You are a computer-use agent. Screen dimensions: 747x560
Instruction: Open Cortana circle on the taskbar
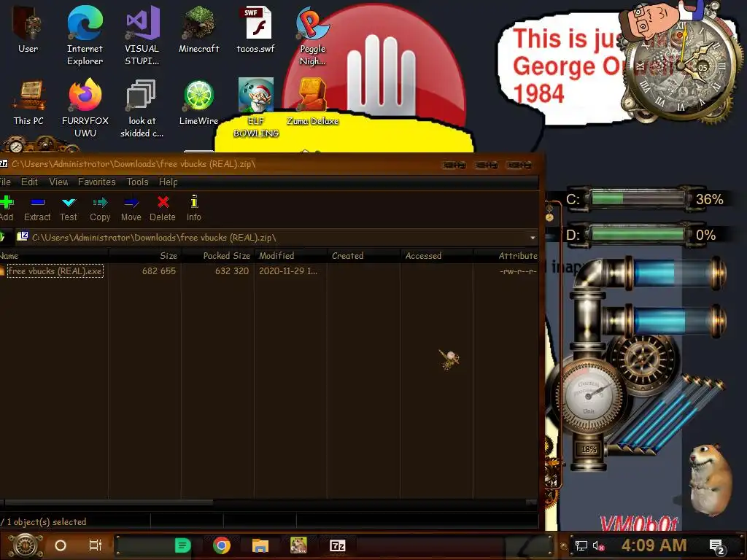pos(61,545)
